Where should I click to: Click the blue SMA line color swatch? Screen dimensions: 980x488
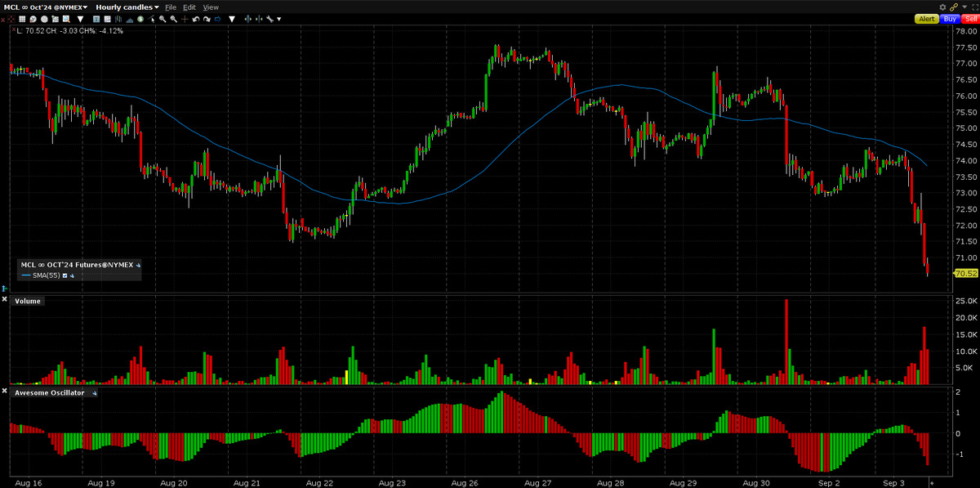tap(27, 275)
